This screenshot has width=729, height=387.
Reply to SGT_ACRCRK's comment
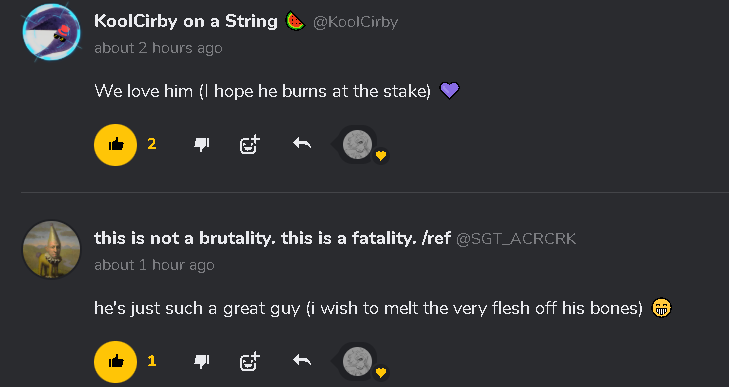[302, 360]
